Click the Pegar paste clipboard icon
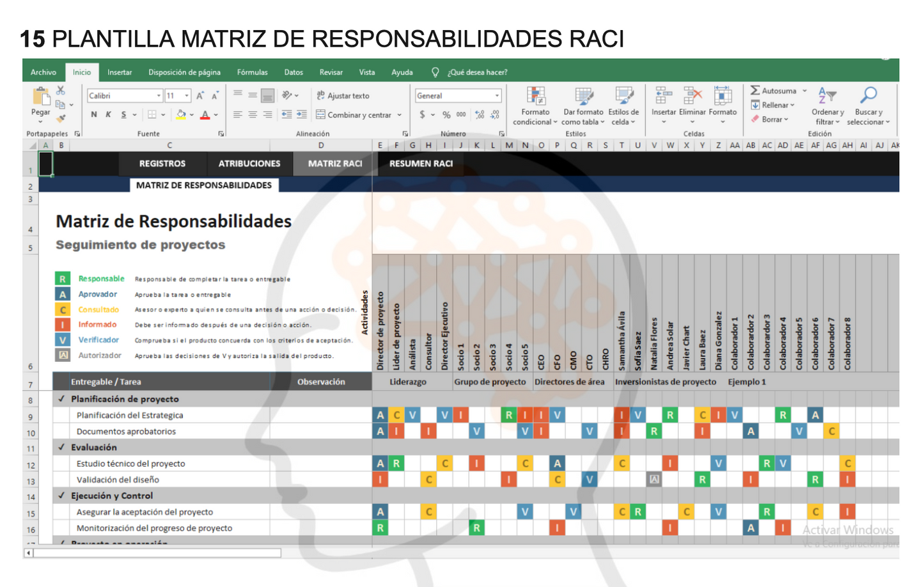The height and width of the screenshot is (587, 924). 41,97
